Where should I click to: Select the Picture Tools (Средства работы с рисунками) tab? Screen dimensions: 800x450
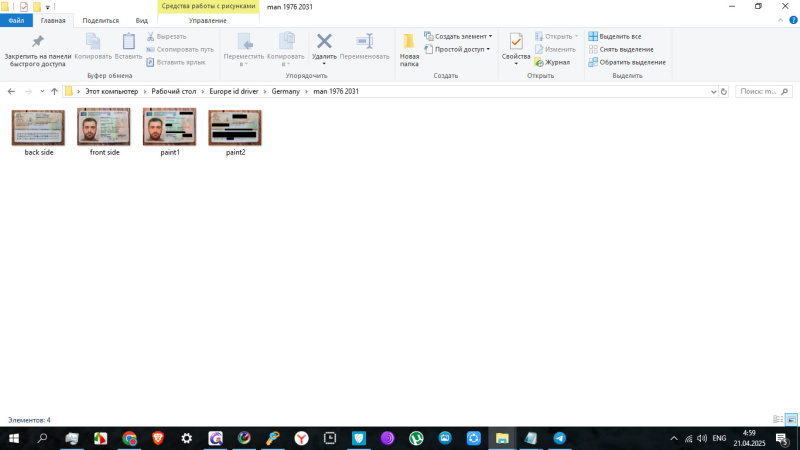tap(208, 6)
